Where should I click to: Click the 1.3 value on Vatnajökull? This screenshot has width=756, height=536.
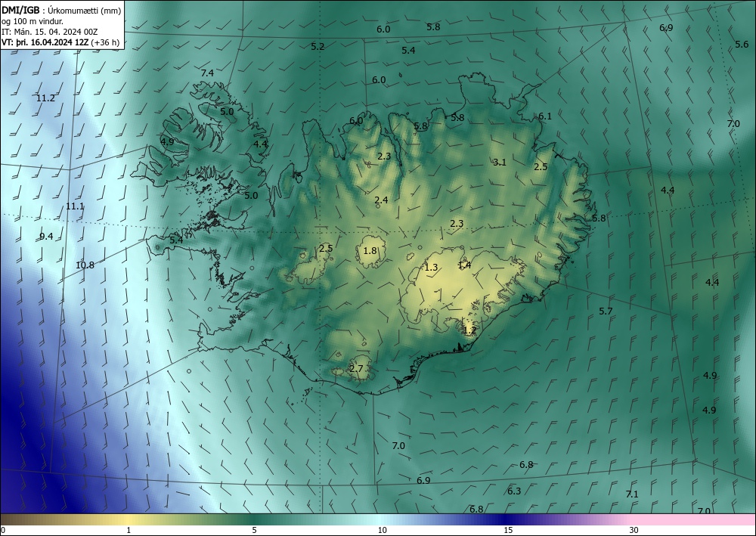pyautogui.click(x=431, y=268)
